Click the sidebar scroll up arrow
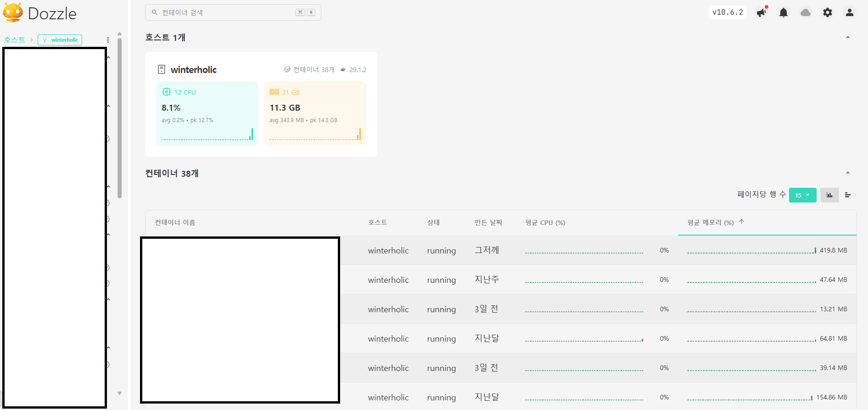The image size is (868, 410). click(x=119, y=34)
